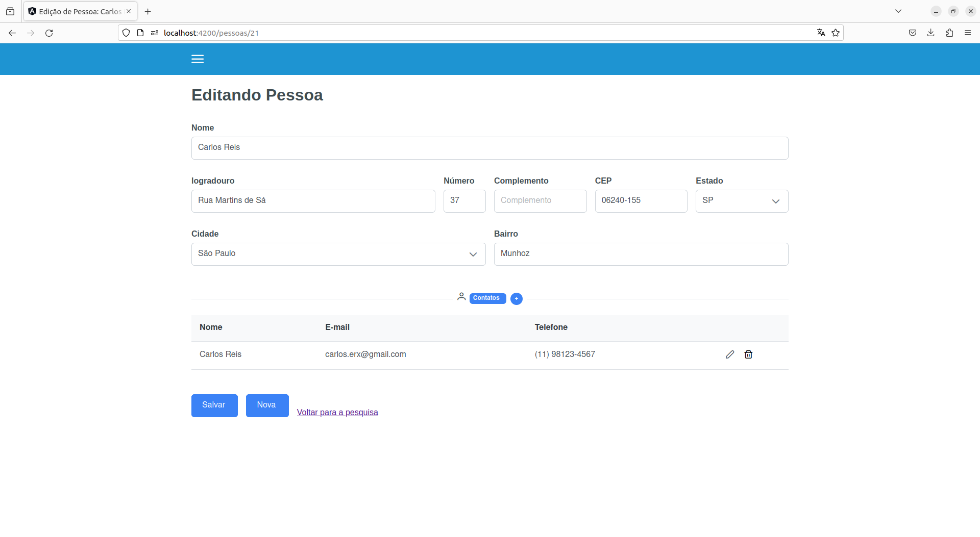
Task: Add a new contact with plus button
Action: tap(517, 299)
